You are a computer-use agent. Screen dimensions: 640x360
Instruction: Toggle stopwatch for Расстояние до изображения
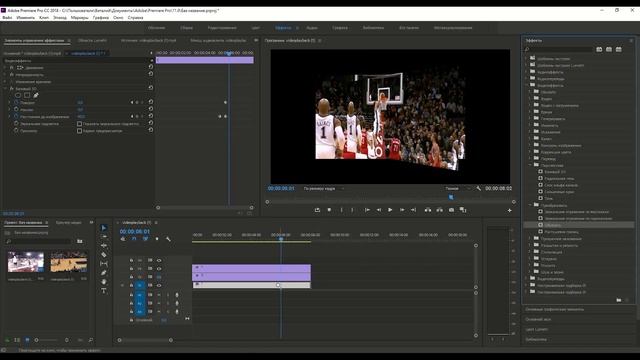click(x=16, y=116)
